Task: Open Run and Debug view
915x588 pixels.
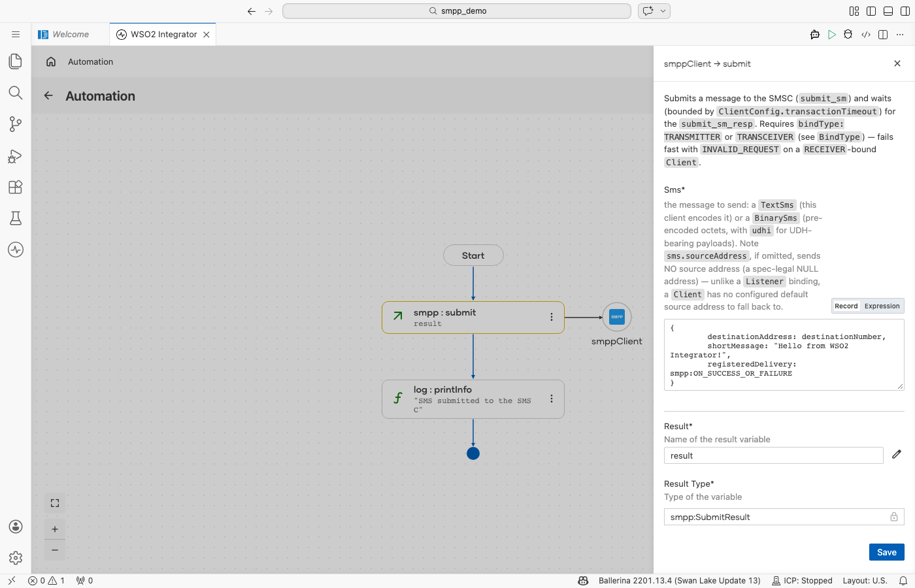Action: click(x=16, y=155)
